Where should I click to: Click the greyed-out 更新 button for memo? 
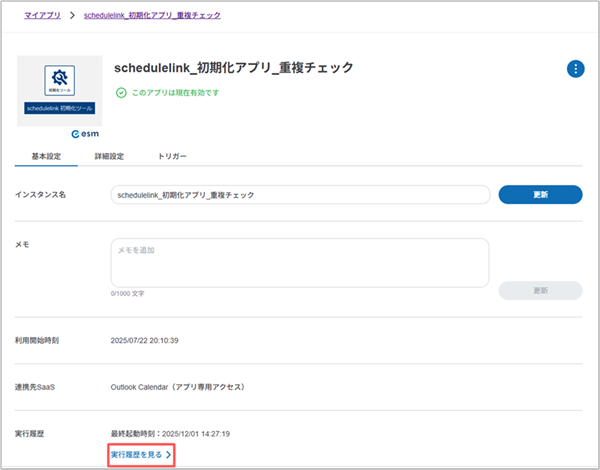(x=540, y=290)
